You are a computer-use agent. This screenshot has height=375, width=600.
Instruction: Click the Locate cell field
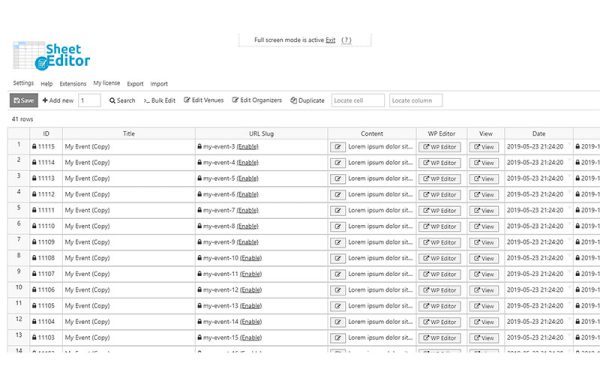point(358,100)
